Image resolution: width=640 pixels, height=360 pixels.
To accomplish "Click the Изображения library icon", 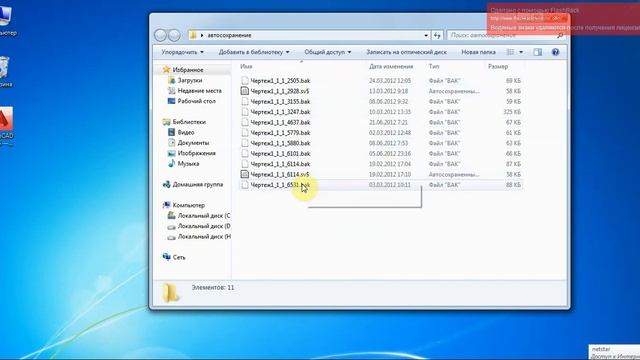I will (x=172, y=153).
